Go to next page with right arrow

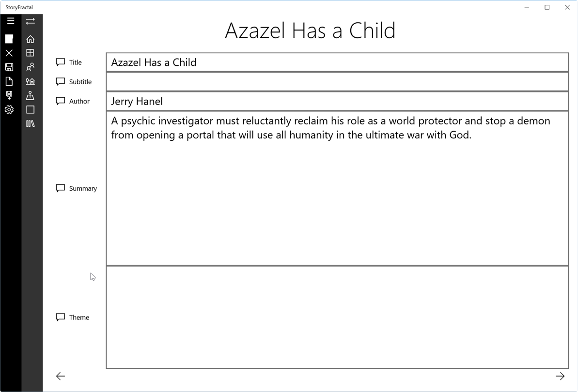coord(560,376)
